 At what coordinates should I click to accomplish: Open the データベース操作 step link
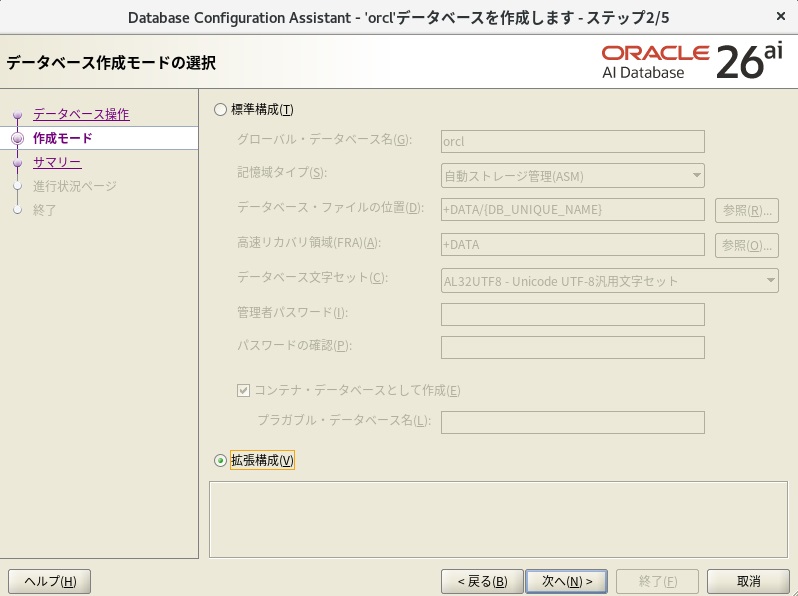point(81,114)
